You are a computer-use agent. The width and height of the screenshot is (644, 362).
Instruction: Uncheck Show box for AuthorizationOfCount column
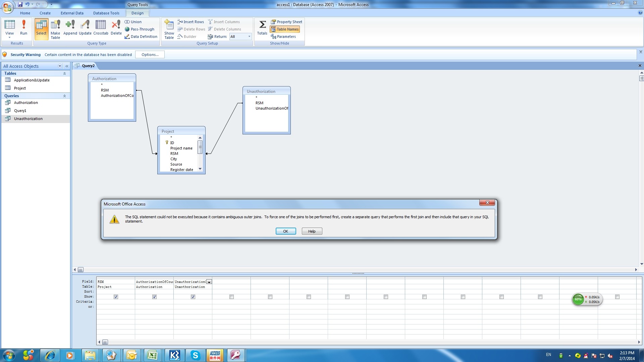pyautogui.click(x=154, y=297)
